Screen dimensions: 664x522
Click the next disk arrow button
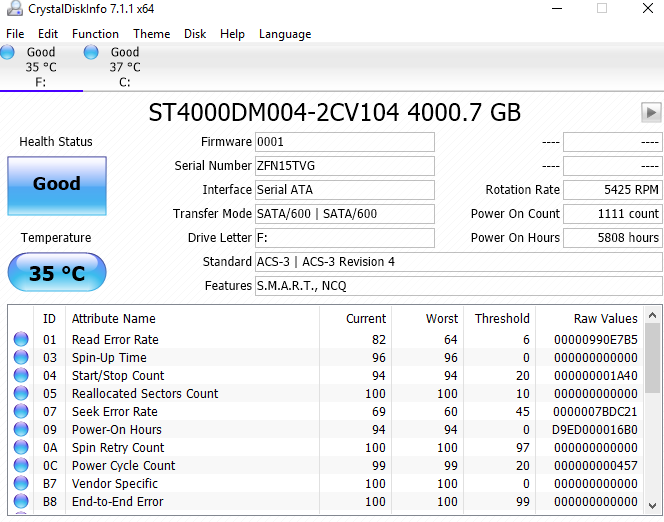pos(651,112)
